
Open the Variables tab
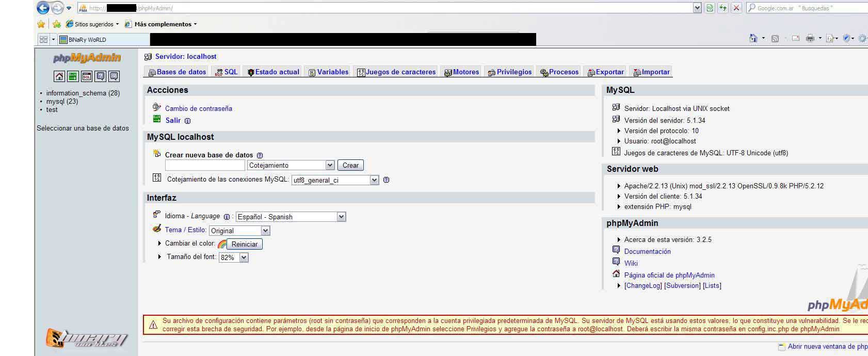pyautogui.click(x=328, y=72)
